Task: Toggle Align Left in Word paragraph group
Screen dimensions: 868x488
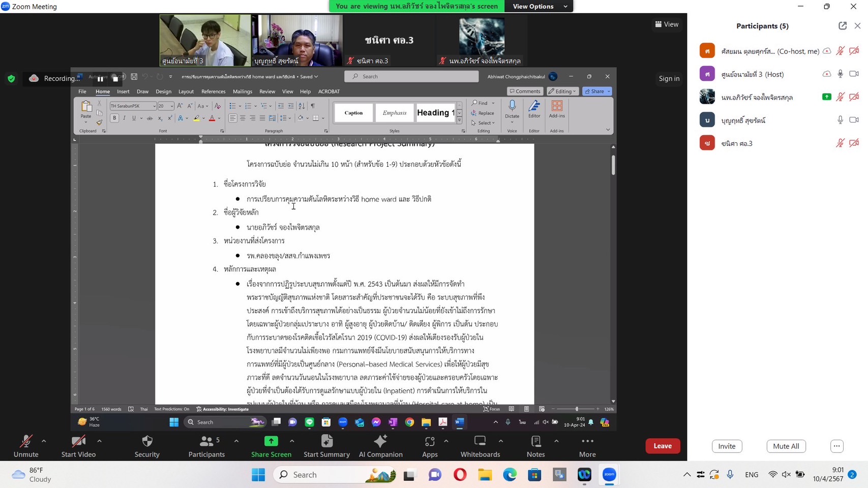Action: pos(232,118)
